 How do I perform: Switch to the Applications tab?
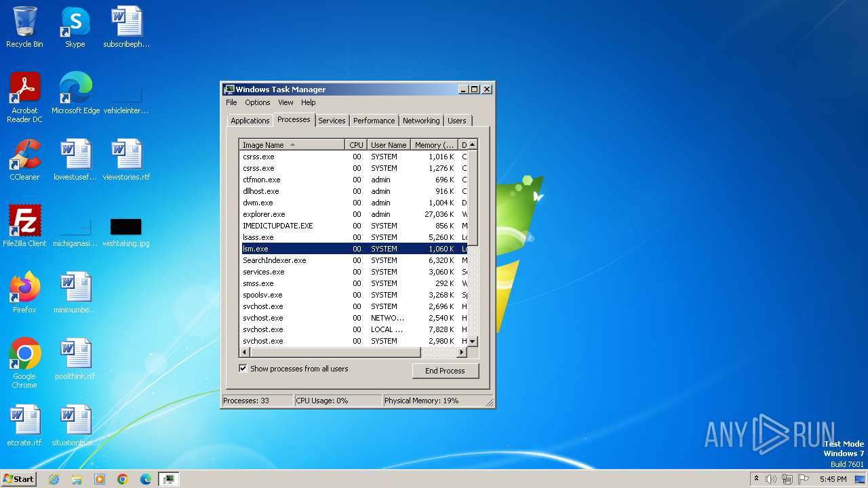pyautogui.click(x=250, y=121)
